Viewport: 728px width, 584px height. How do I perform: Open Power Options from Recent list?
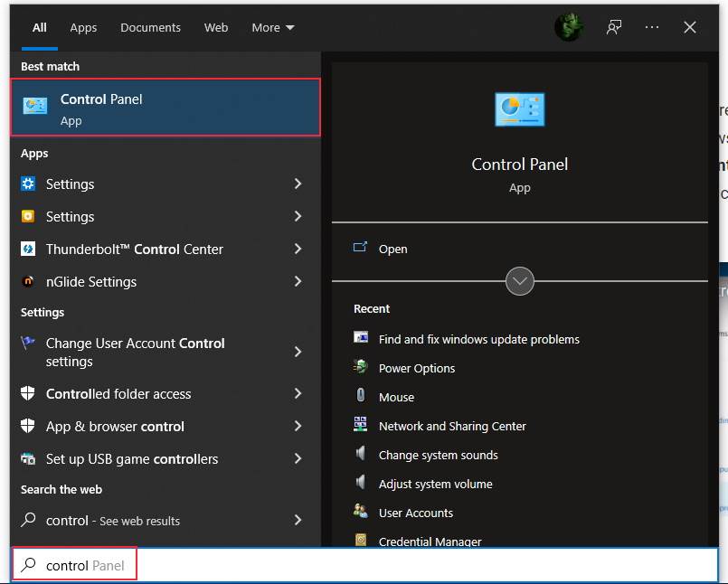pyautogui.click(x=416, y=368)
